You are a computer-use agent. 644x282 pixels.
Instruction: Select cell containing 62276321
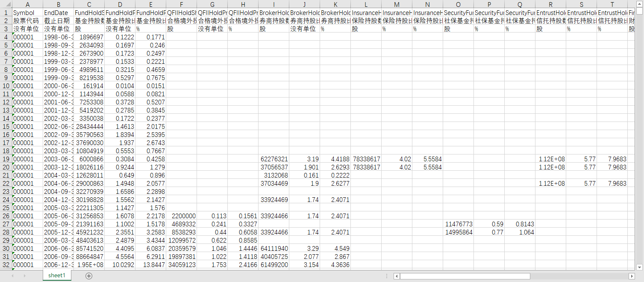[x=274, y=159]
